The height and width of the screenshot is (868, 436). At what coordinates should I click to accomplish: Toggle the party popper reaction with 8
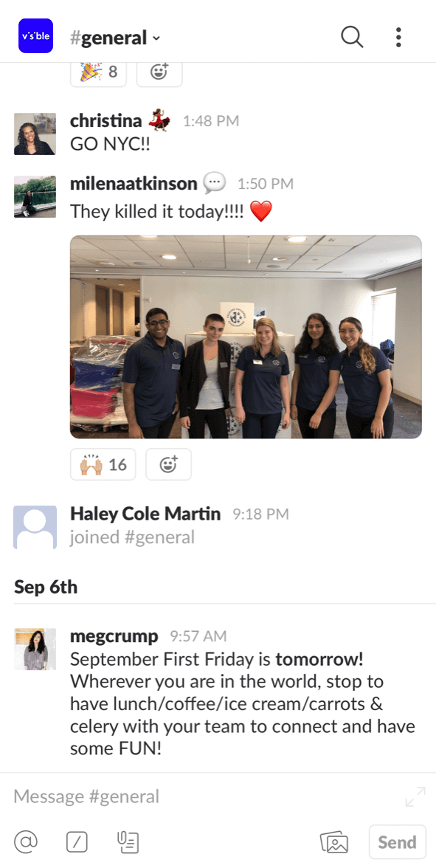(x=99, y=72)
